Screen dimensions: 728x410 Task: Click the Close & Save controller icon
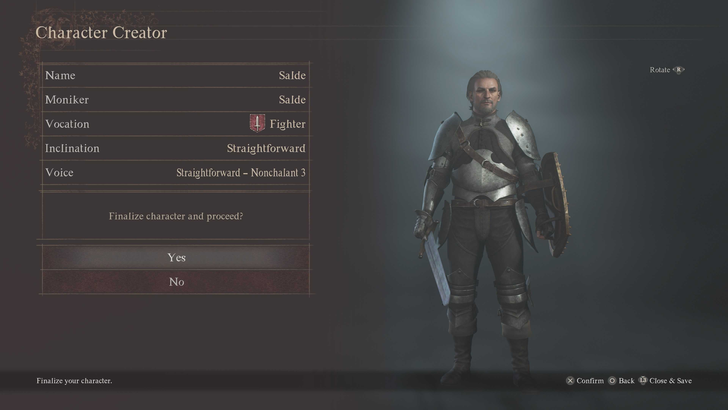643,380
